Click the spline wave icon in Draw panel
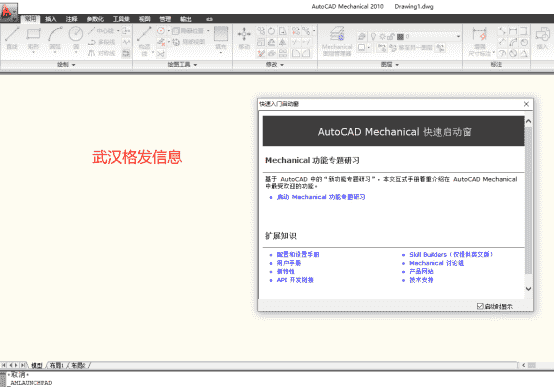 [126, 42]
